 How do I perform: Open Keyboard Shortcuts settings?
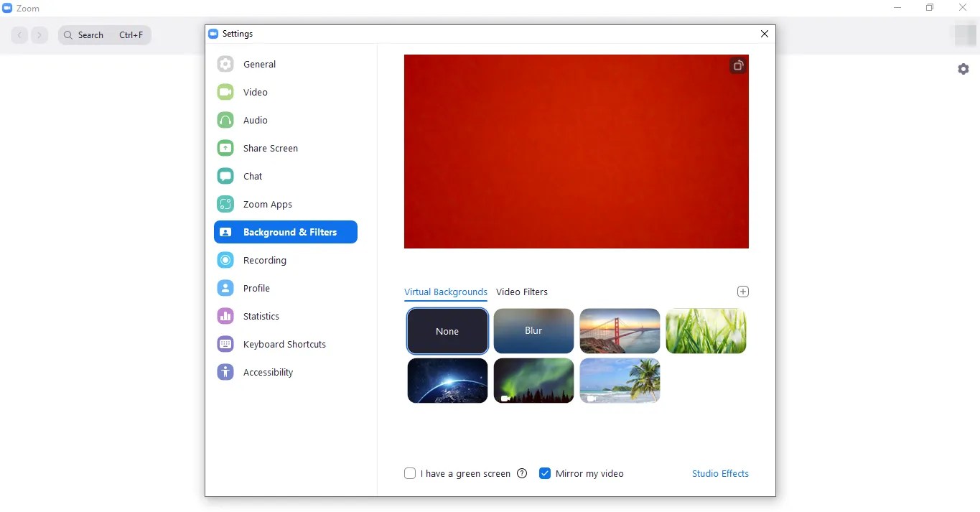pyautogui.click(x=284, y=344)
